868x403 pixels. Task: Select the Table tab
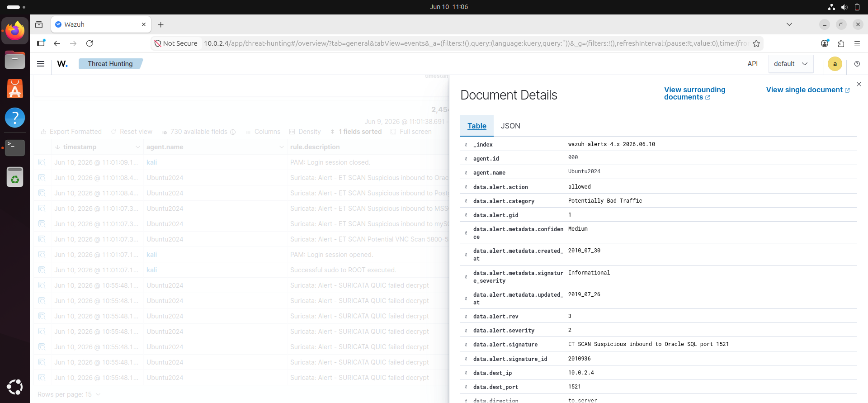(477, 126)
